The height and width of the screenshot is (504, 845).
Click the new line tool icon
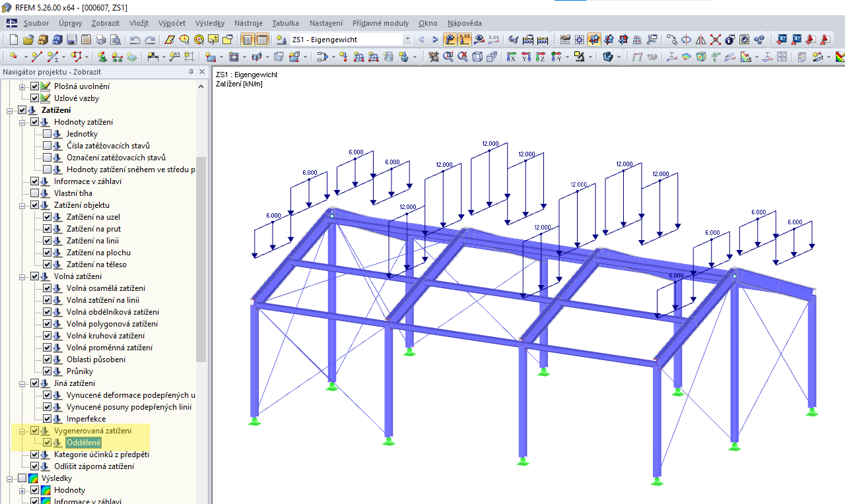[x=37, y=57]
